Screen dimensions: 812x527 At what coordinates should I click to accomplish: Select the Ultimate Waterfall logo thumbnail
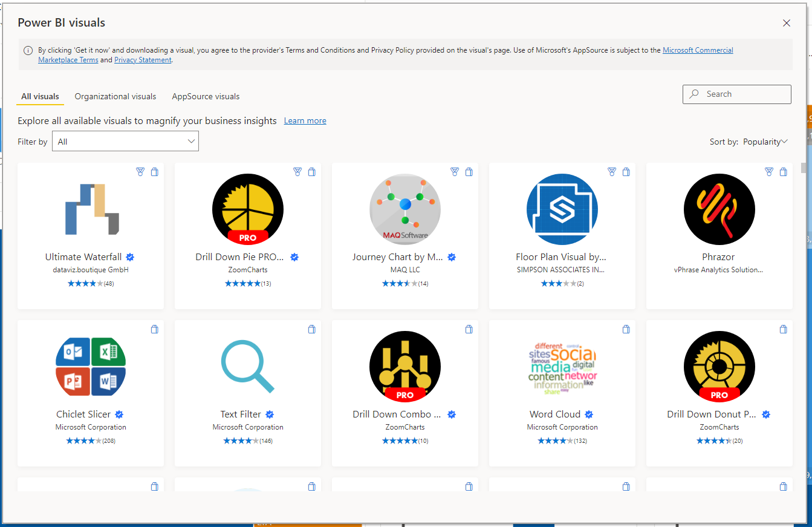[x=92, y=209]
